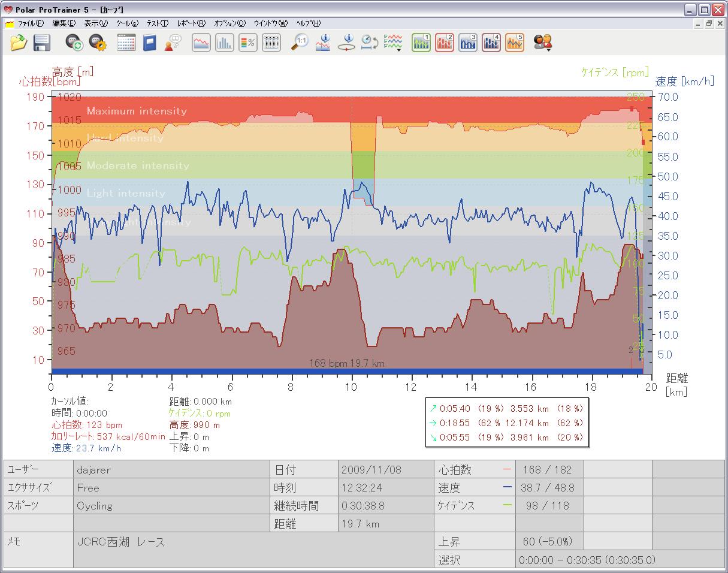Open the テスト(T) menu
This screenshot has width=728, height=573.
(158, 23)
